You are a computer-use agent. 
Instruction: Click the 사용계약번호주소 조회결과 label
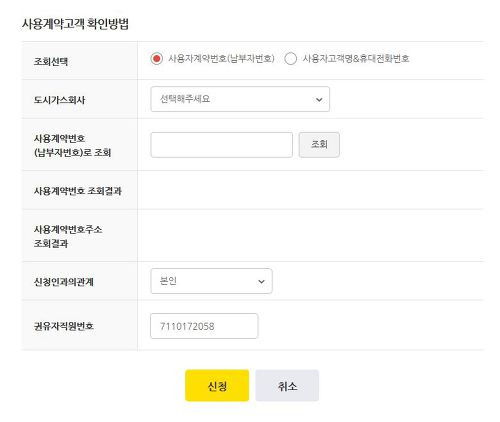click(68, 236)
